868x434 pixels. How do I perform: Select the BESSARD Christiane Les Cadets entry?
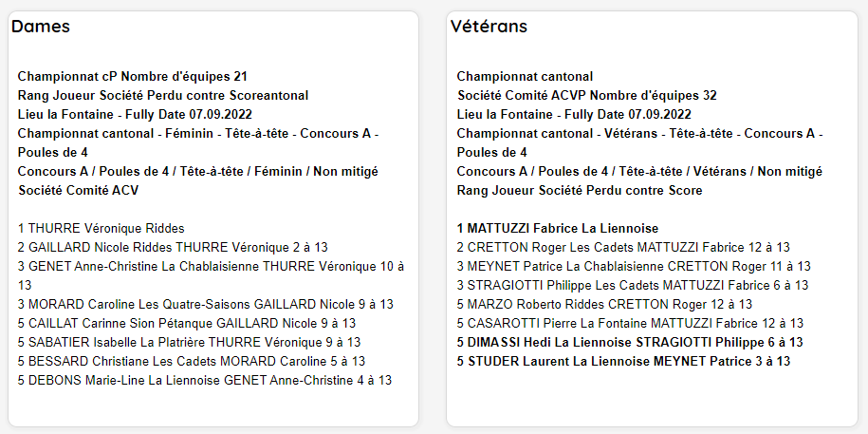tap(191, 362)
